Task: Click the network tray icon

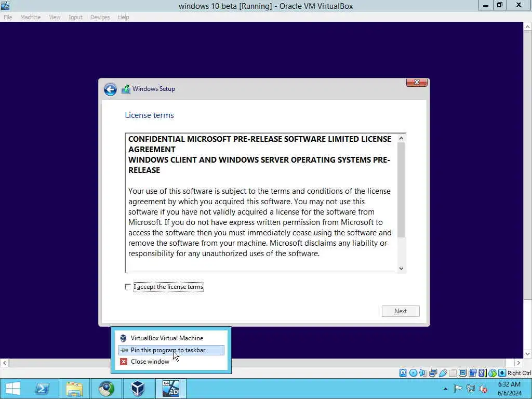Action: point(471,389)
